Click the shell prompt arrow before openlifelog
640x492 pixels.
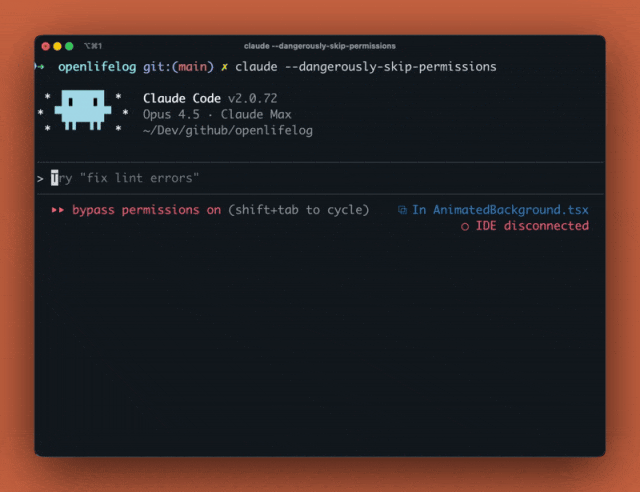tap(40, 66)
